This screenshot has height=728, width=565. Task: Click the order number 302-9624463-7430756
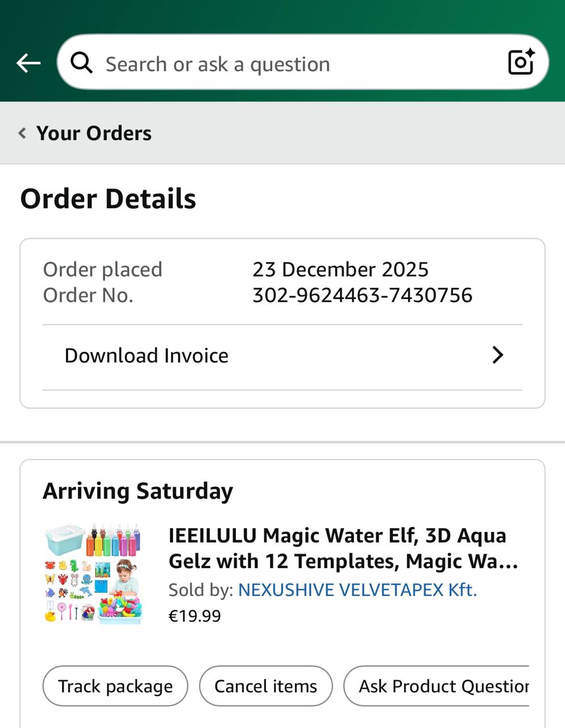[362, 295]
